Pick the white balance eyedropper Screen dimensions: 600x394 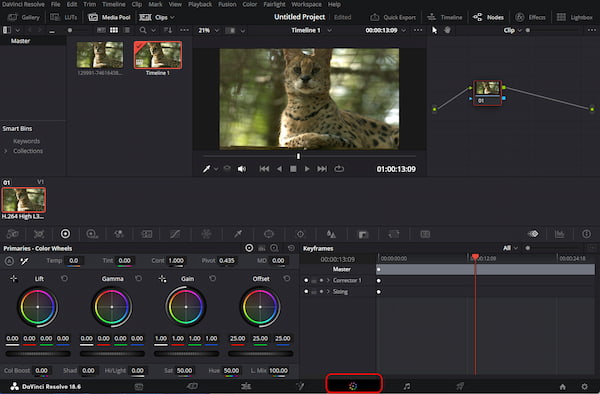24,261
